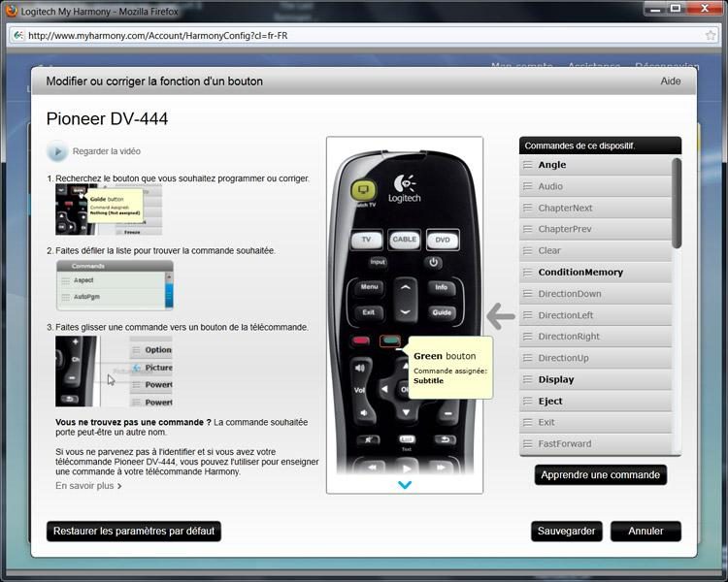The height and width of the screenshot is (582, 728).
Task: Click the fast forward button on the remote
Action: click(x=440, y=467)
